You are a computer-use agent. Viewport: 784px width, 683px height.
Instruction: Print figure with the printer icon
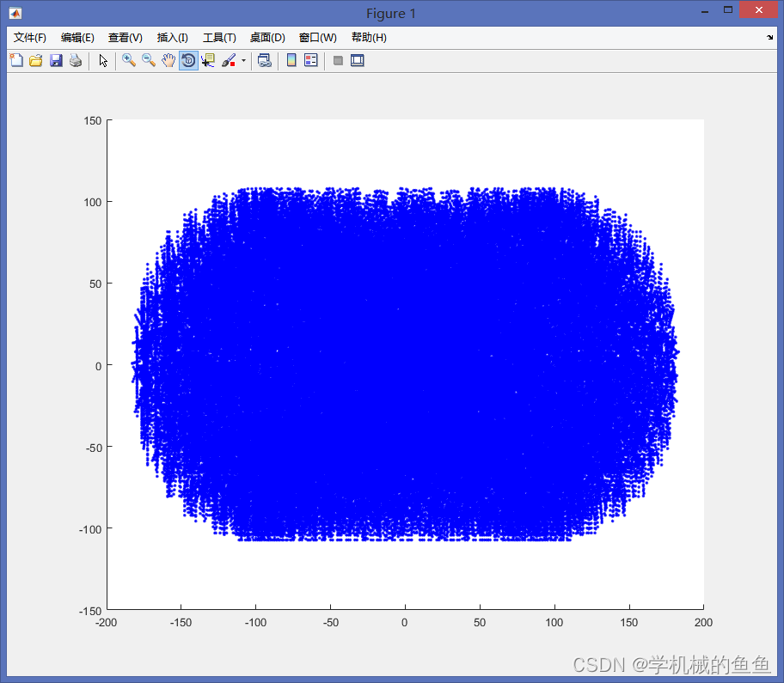point(76,60)
